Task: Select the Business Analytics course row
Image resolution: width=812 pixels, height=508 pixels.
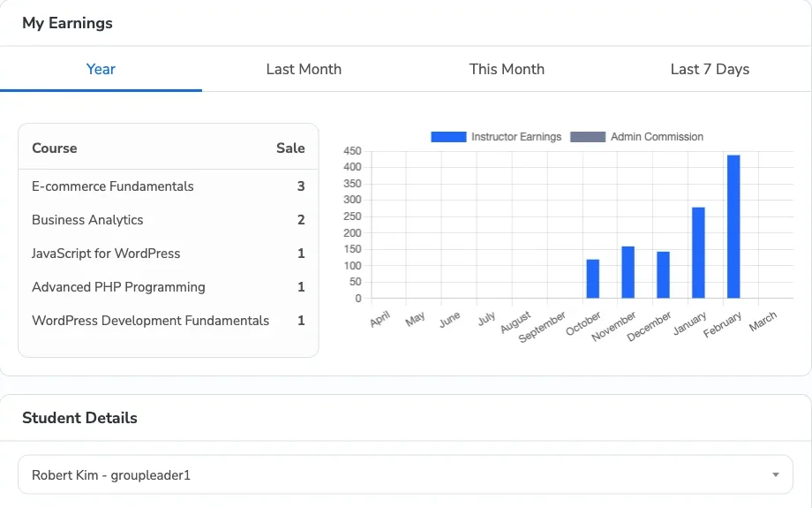Action: (x=169, y=220)
